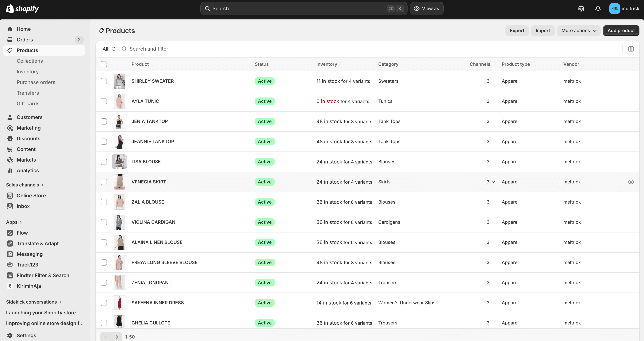The height and width of the screenshot is (341, 644).
Task: Open the meltrick account menu
Action: [x=624, y=9]
